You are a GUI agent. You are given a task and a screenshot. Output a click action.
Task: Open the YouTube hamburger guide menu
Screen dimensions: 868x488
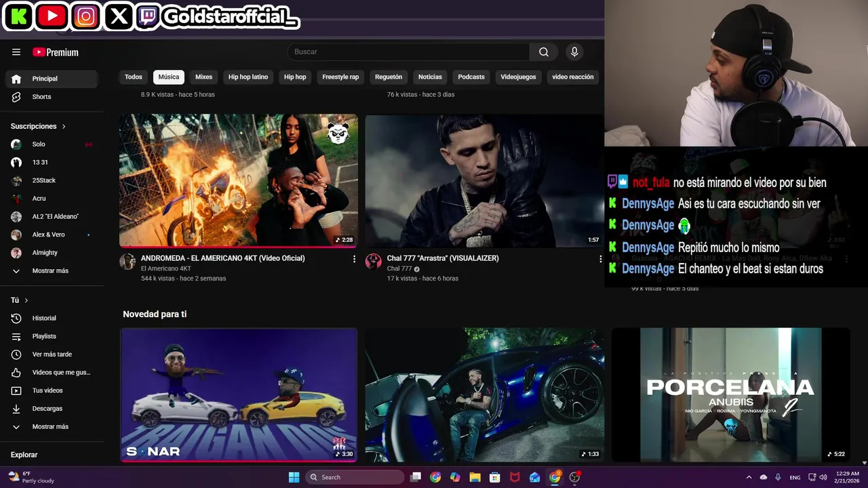(16, 52)
